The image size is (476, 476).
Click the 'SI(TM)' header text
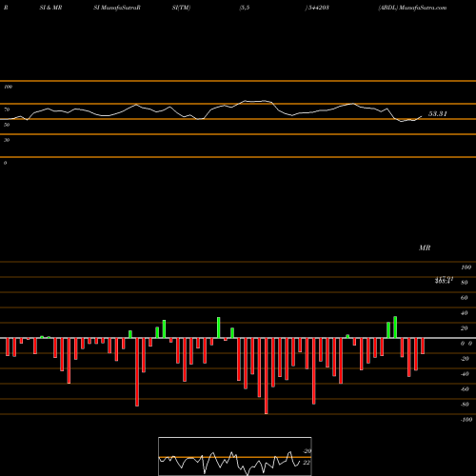181,8
